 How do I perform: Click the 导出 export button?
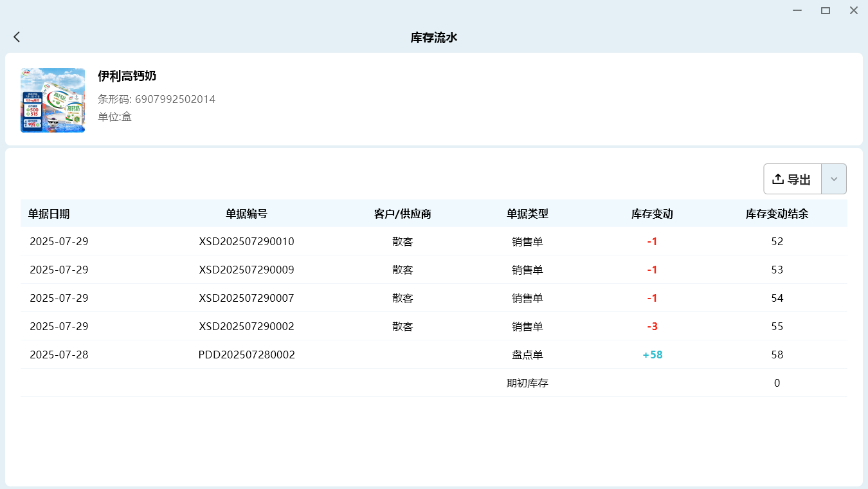click(792, 179)
